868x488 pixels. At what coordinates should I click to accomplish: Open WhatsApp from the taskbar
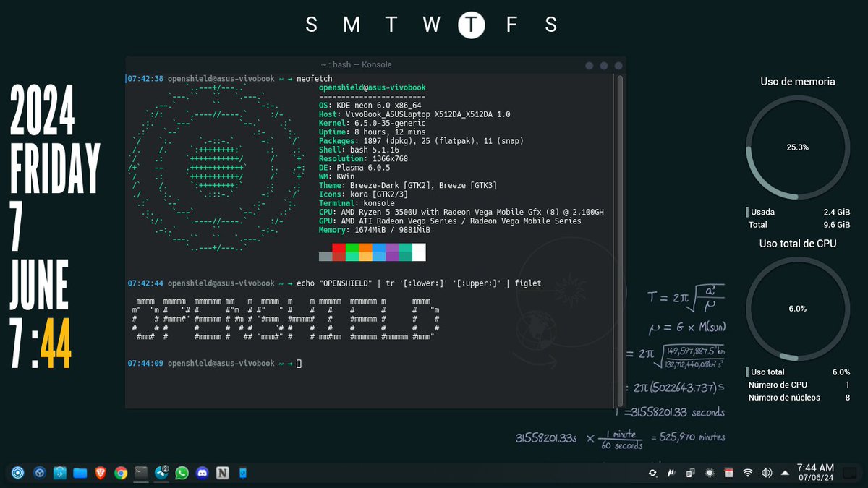[x=182, y=474]
